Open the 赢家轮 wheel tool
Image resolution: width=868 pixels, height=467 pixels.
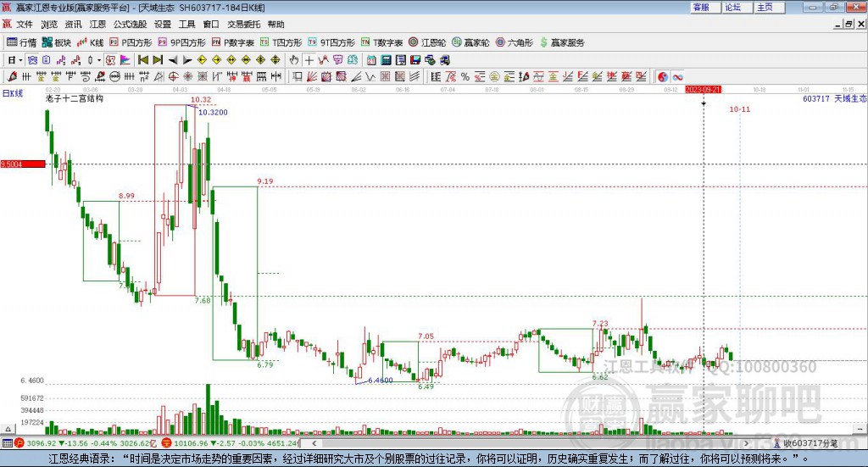[x=470, y=42]
